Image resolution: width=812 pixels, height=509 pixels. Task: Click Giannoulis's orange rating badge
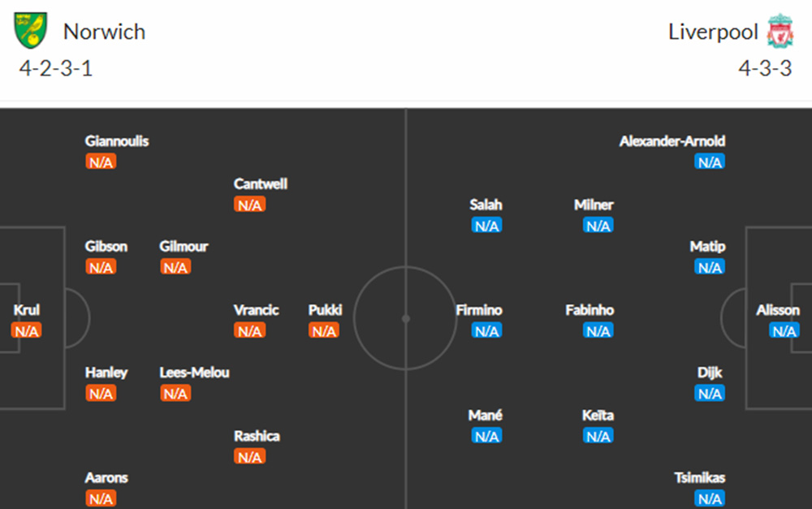pyautogui.click(x=101, y=162)
